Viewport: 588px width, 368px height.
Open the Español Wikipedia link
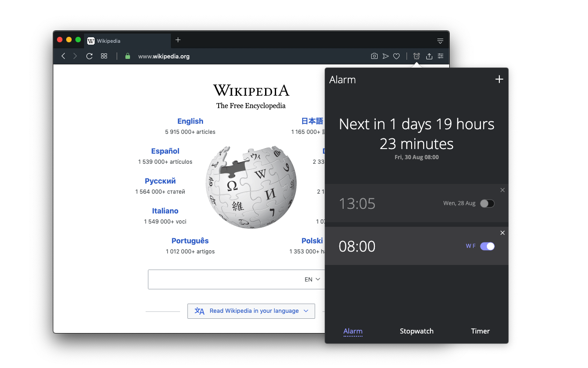tap(165, 151)
